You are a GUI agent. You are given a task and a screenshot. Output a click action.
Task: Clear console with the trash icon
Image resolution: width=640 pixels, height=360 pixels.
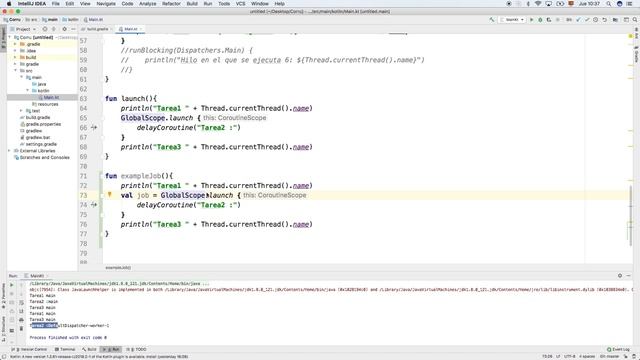click(21, 328)
